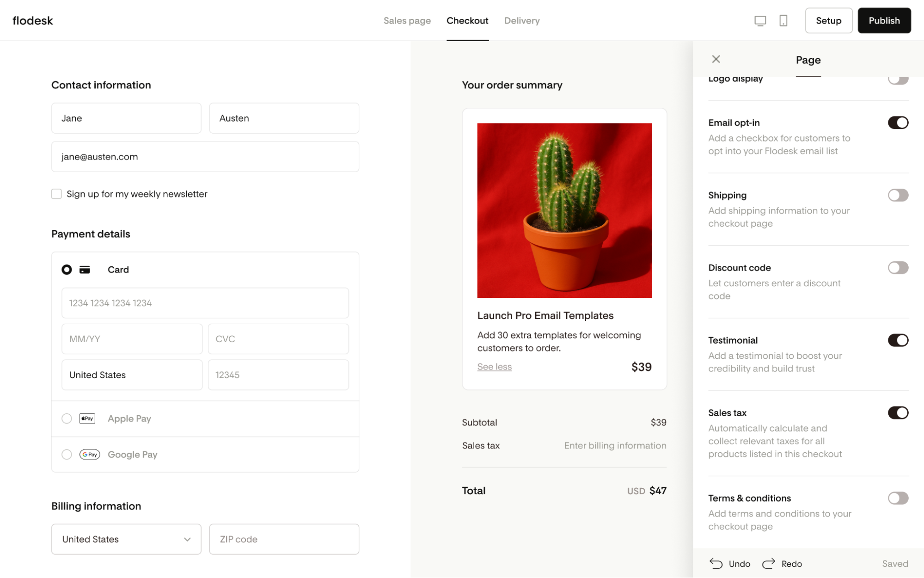This screenshot has height=578, width=924.
Task: Click the Apple Pay badge icon
Action: point(87,418)
